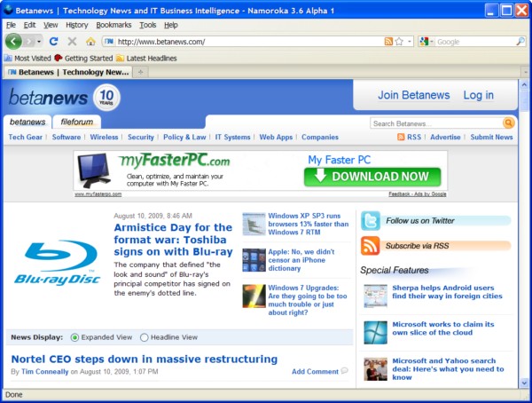Screen dimensions: 532x403
Task: Click Windows XP SP3 article thumbnail
Action: [x=254, y=224]
